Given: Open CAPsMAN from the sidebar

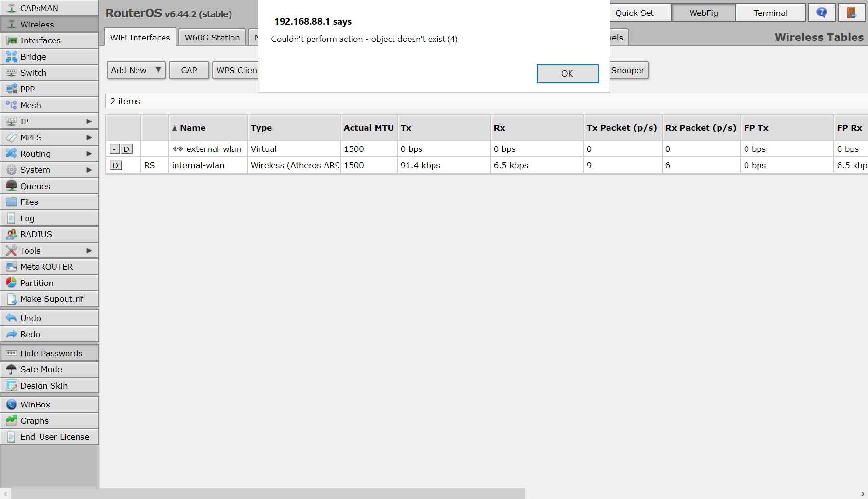Looking at the screenshot, I should point(50,8).
